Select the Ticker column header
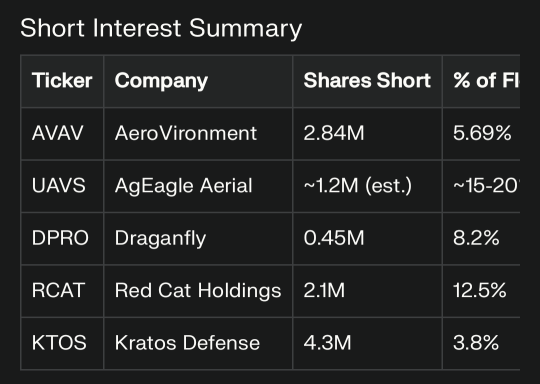This screenshot has width=540, height=384. (62, 81)
